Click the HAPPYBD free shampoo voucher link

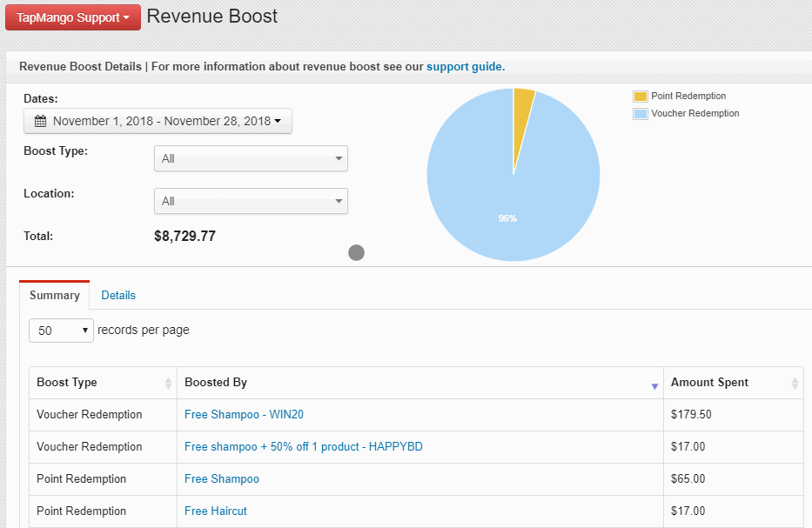[302, 446]
